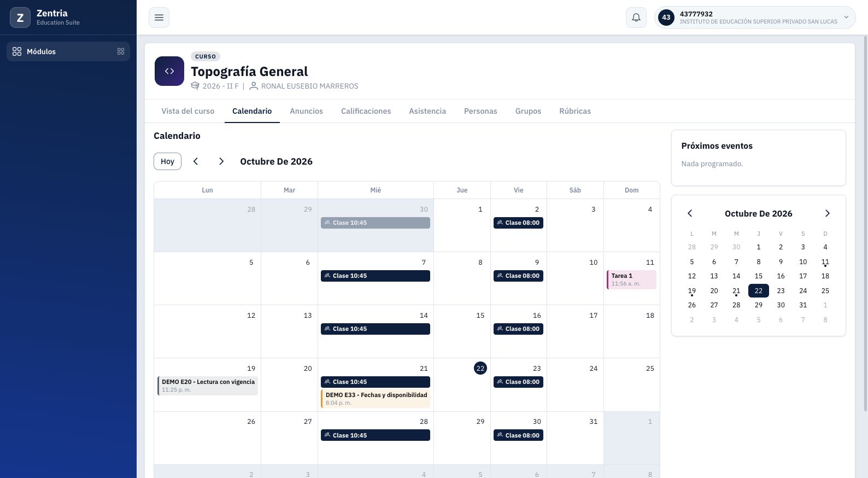Open the Anuncios tab

307,111
